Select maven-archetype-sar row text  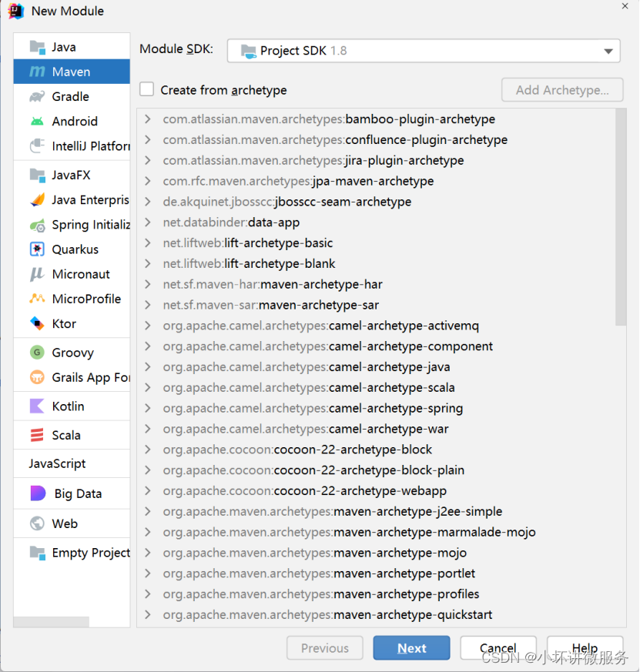point(271,305)
